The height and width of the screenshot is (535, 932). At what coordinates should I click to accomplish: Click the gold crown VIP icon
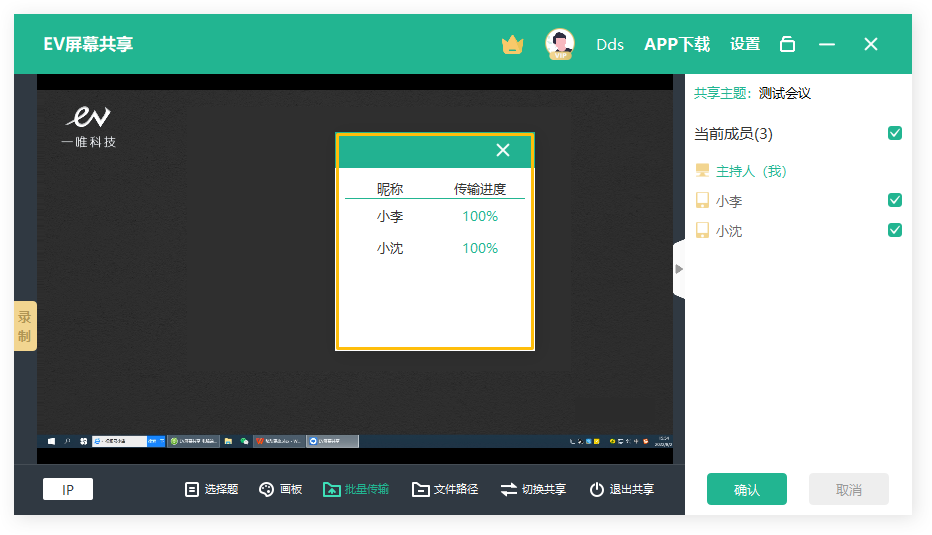click(x=513, y=44)
